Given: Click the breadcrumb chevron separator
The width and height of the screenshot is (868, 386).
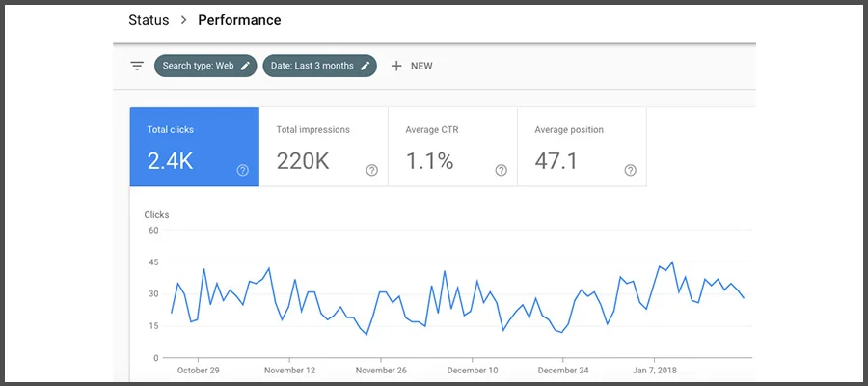Looking at the screenshot, I should (183, 20).
